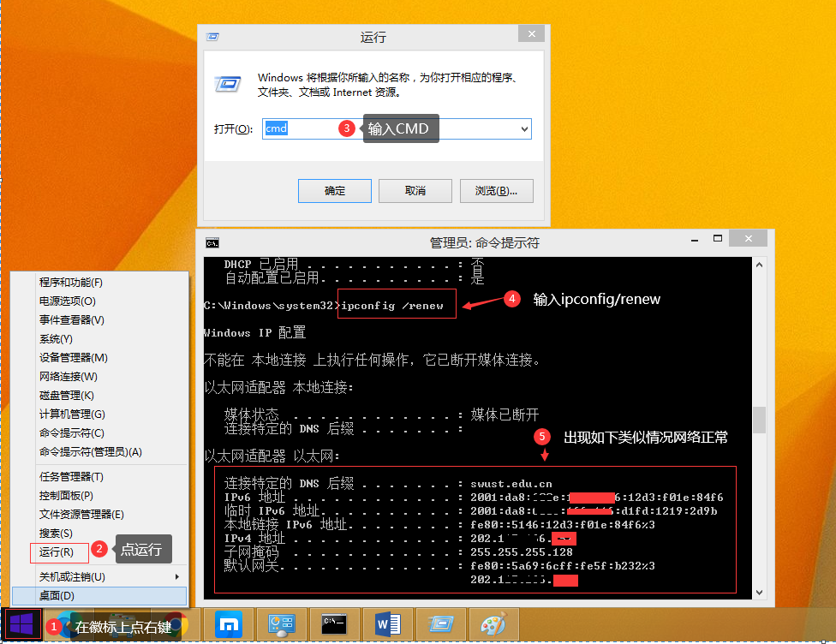Click Command Prompt window system icon
Viewport: 836px width, 644px height.
(212, 243)
